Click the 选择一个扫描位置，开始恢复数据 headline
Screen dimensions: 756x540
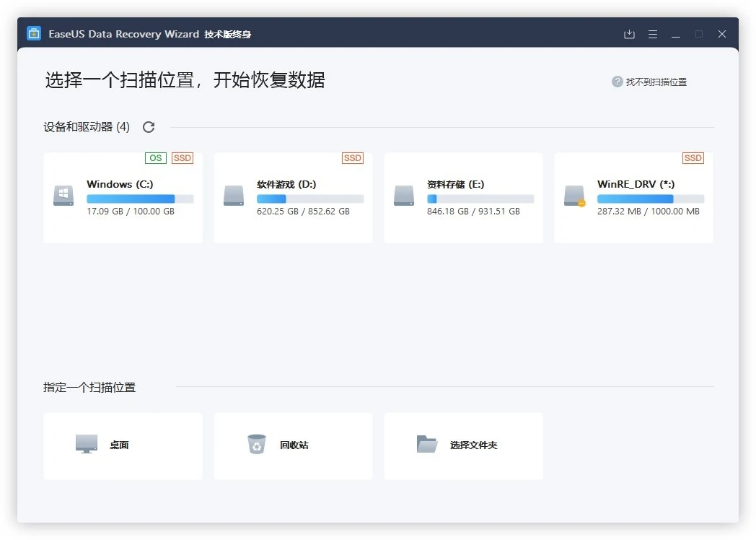pos(185,80)
